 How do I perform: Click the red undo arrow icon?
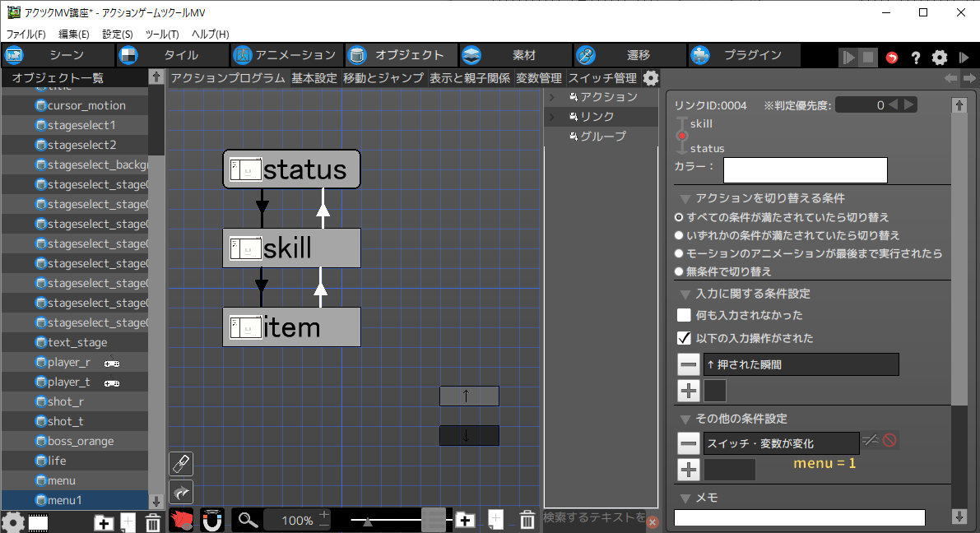coord(892,58)
